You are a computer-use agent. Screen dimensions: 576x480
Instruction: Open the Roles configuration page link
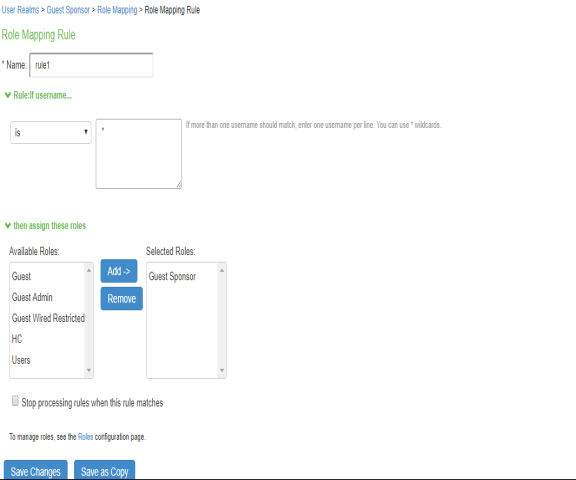[x=86, y=437]
